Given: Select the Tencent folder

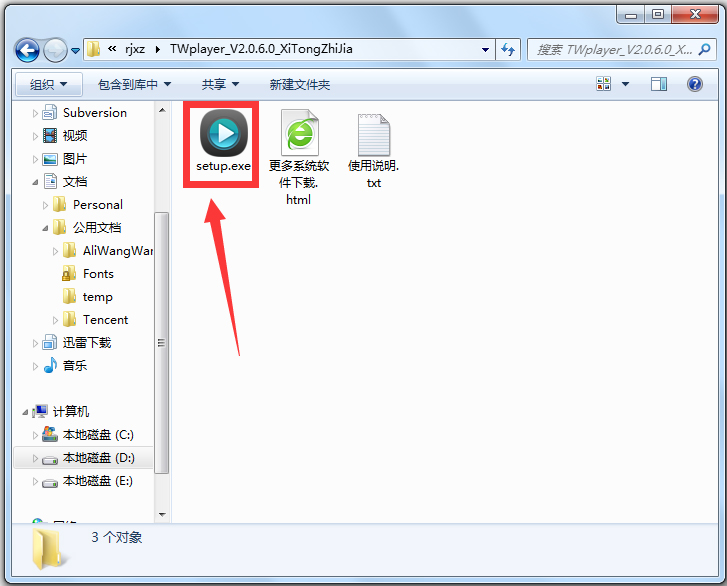Looking at the screenshot, I should point(105,319).
